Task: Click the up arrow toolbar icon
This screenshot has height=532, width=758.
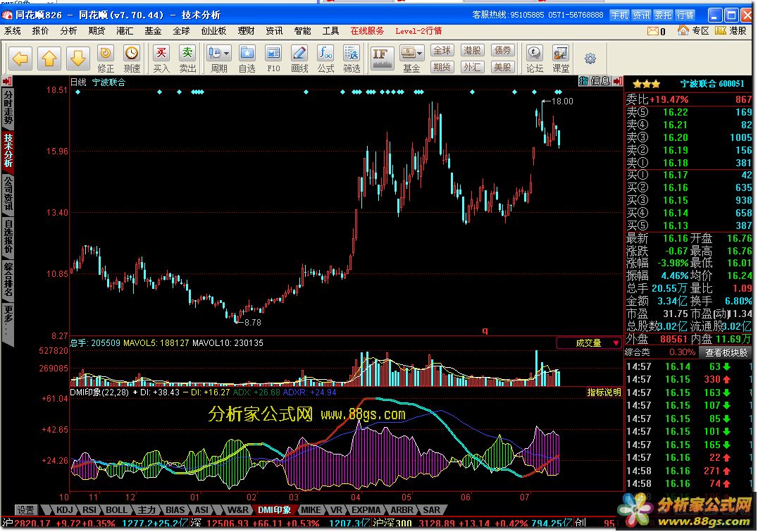Action: [49, 59]
